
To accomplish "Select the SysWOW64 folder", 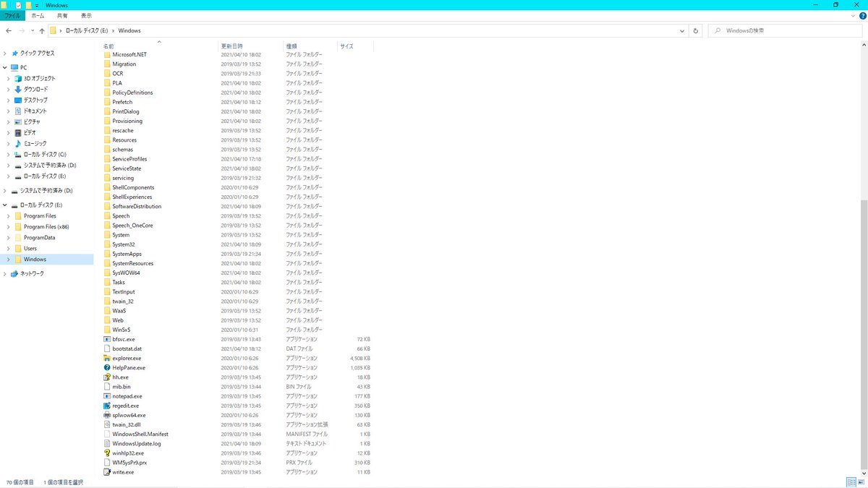I will pos(126,273).
